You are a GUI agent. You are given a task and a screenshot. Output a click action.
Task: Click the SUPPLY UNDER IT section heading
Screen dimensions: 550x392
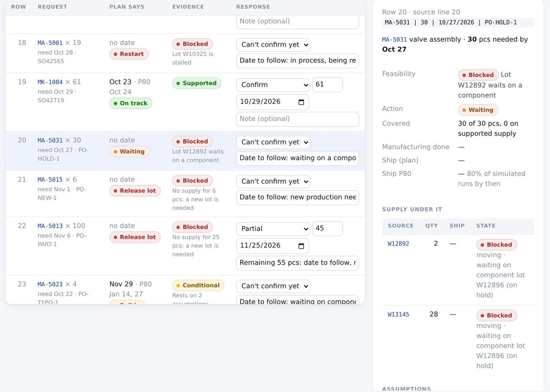pyautogui.click(x=412, y=210)
